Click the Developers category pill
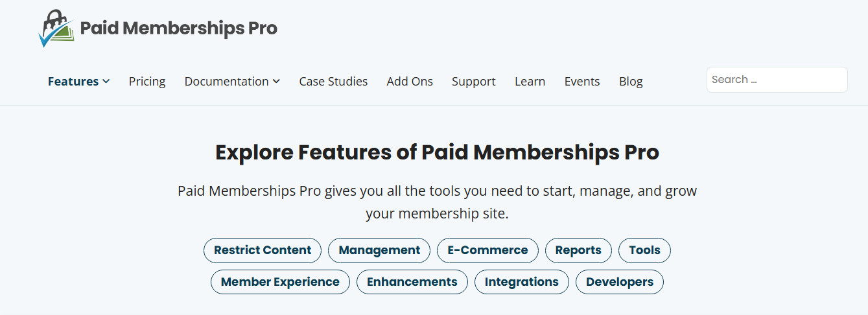This screenshot has width=868, height=315. point(620,282)
